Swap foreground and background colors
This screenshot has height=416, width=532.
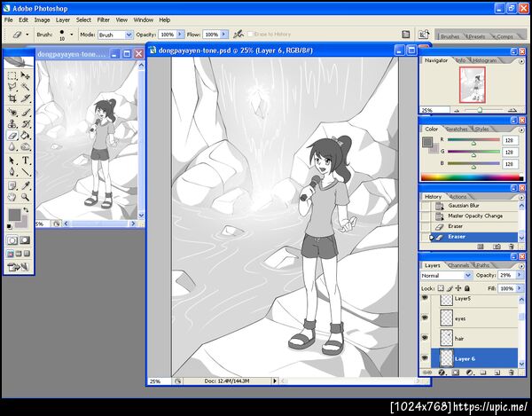26,210
